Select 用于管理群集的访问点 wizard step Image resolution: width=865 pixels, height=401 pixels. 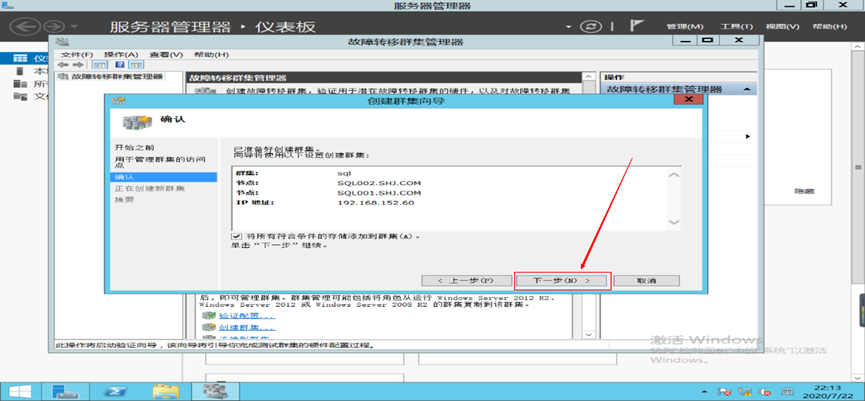pyautogui.click(x=160, y=162)
